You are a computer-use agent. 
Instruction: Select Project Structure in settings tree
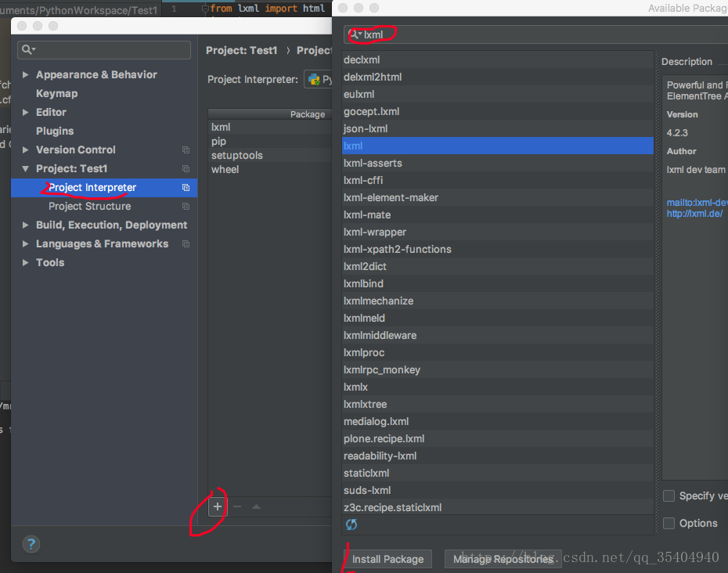coord(89,207)
